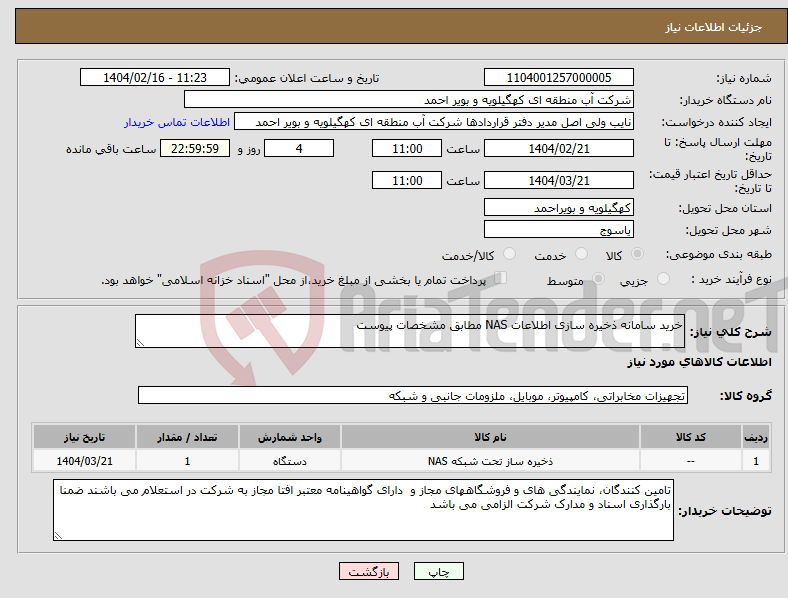Image resolution: width=788 pixels, height=598 pixels.
Task: Toggle the اسناد خزانه اسلامی payment checkbox
Action: 501,278
